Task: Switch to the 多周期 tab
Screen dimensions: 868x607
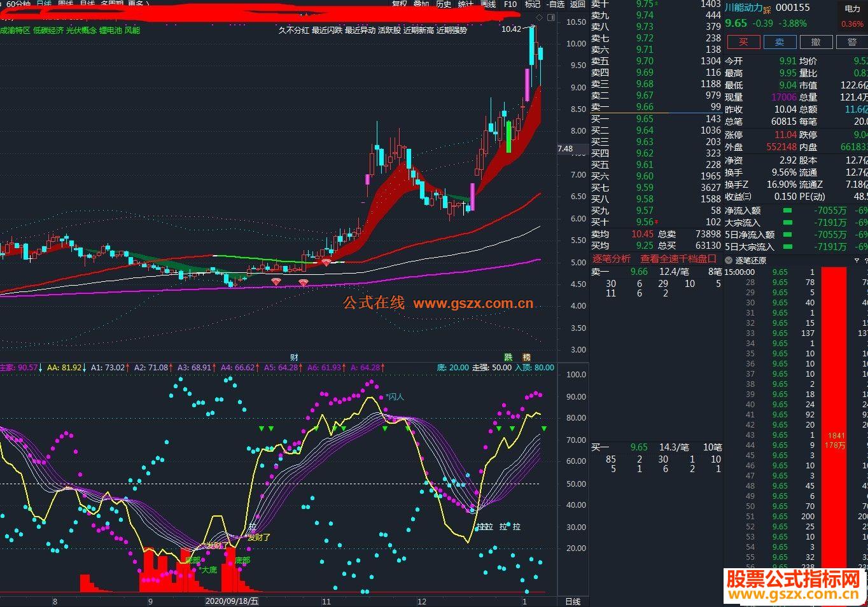Action: click(x=112, y=3)
